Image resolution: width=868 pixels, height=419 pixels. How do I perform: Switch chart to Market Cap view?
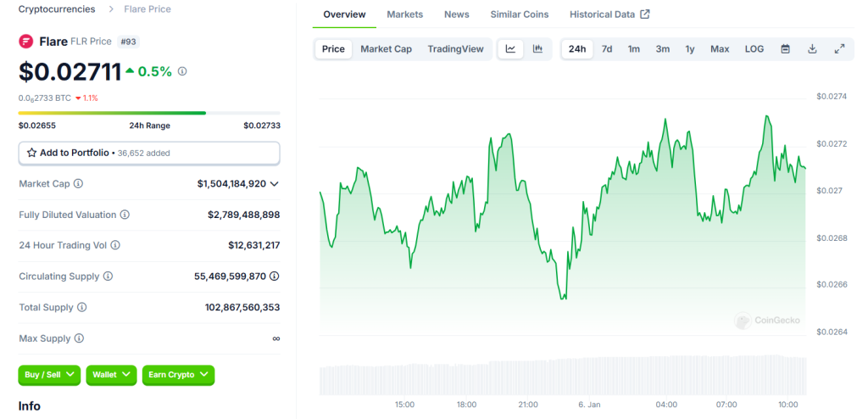click(386, 49)
